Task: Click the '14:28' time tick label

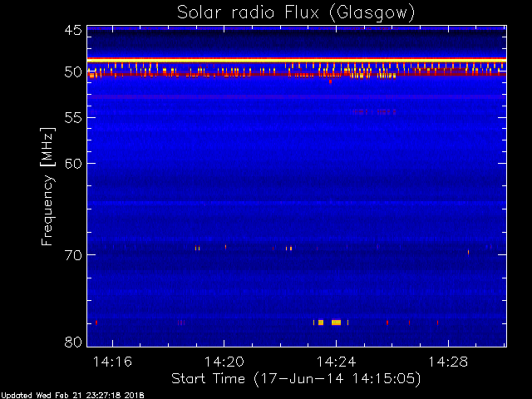Action: point(448,362)
